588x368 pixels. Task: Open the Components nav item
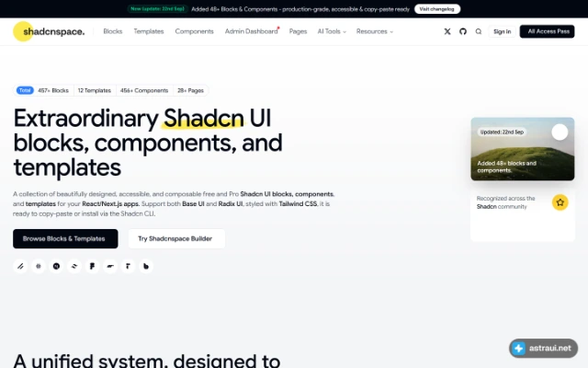tap(194, 31)
